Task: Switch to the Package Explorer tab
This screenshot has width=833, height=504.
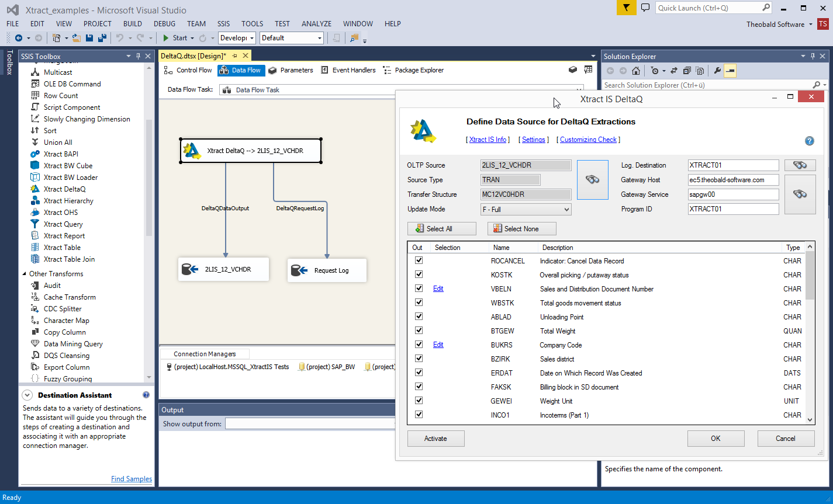Action: click(x=413, y=70)
